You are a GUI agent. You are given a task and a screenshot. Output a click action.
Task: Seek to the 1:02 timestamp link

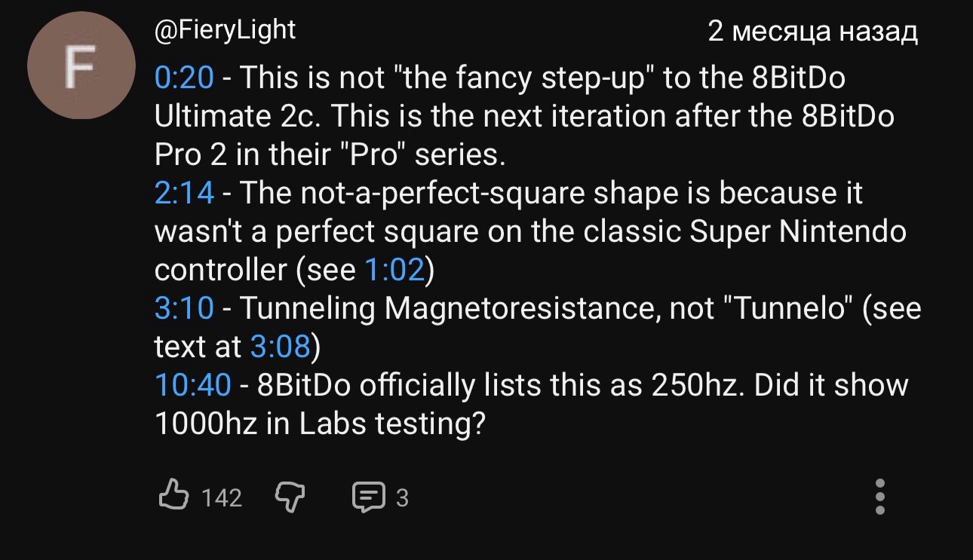[395, 270]
